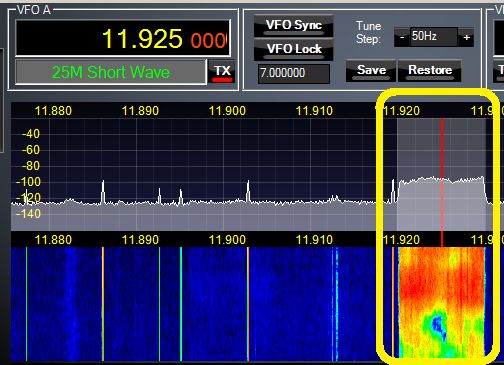
Task: Click the VFO A 11.925 frequency display
Action: coord(123,38)
